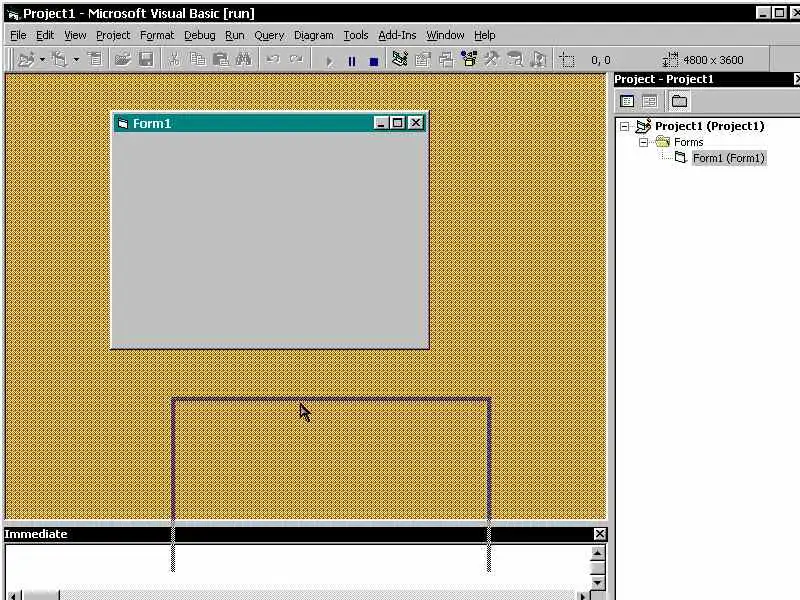Open the Add Form dropdown arrow

pyautogui.click(x=76, y=60)
